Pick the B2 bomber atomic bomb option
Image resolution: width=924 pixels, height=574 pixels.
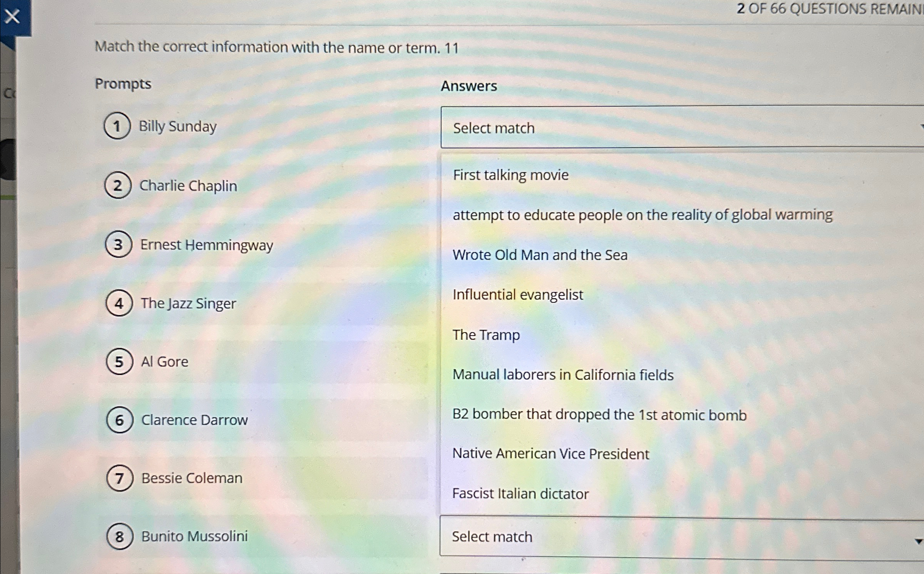point(599,415)
